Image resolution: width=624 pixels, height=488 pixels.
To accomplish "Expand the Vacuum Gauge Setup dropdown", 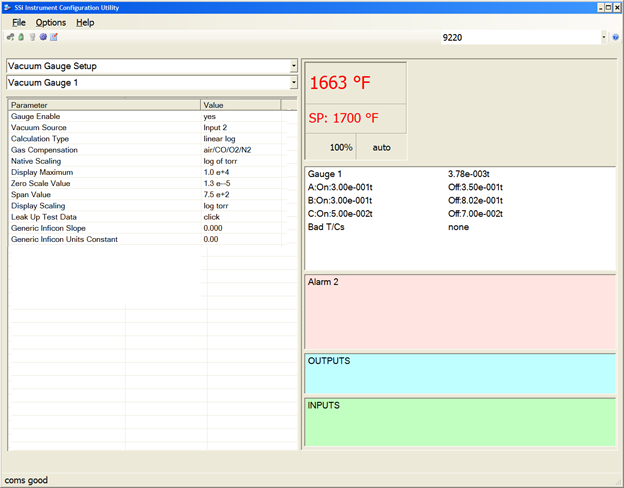I will point(293,67).
